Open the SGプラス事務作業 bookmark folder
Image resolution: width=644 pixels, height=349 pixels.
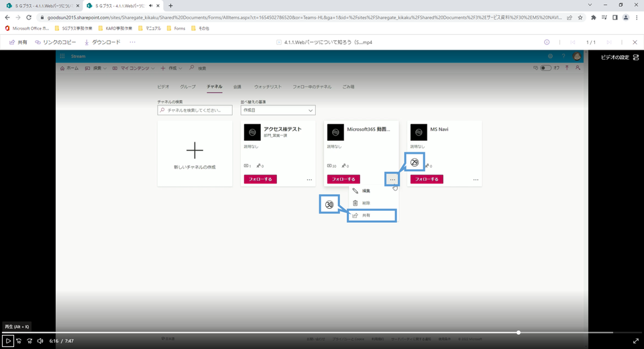click(x=74, y=28)
